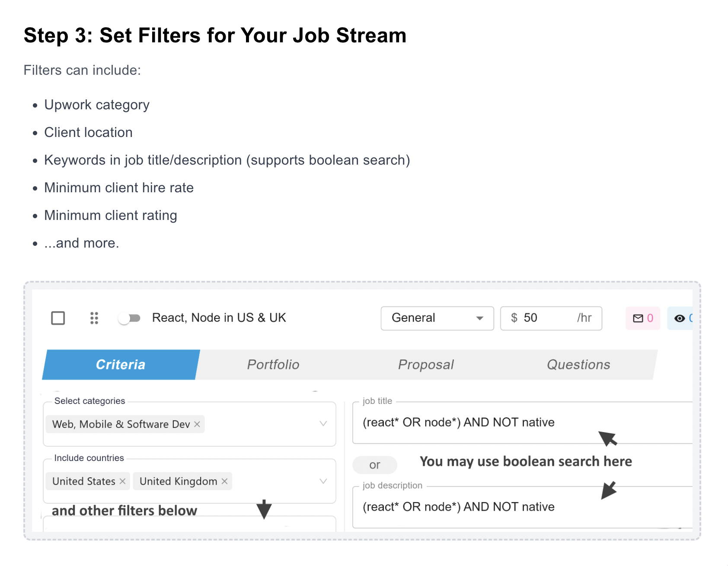Click the 'or' toggle pill between search fields
This screenshot has height=566, width=728.
(x=374, y=464)
